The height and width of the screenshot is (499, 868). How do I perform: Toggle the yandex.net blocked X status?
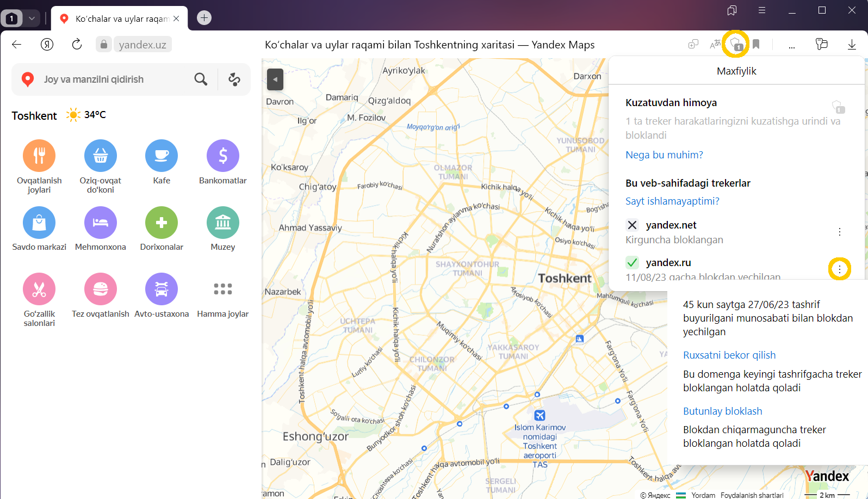[x=632, y=225]
